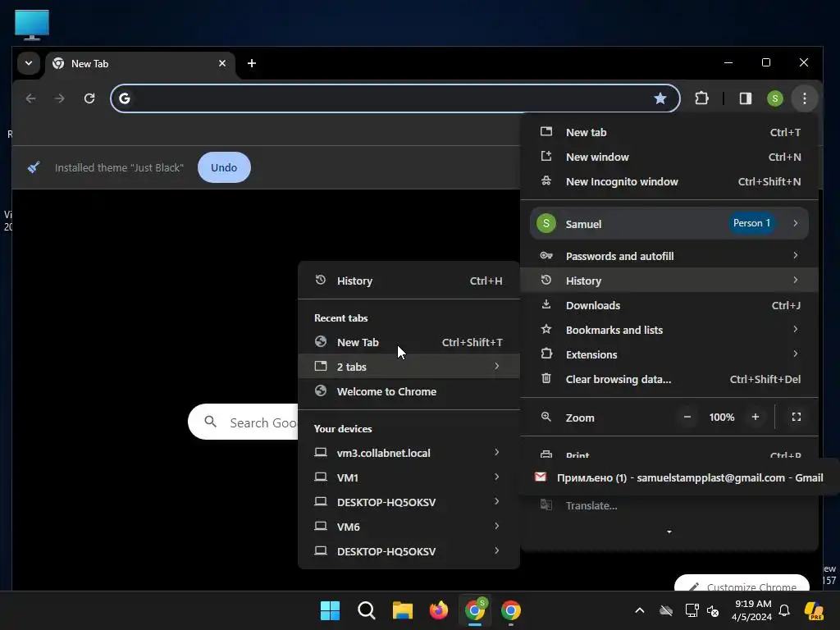This screenshot has width=840, height=630.
Task: Click the network status tray icon
Action: (x=692, y=610)
